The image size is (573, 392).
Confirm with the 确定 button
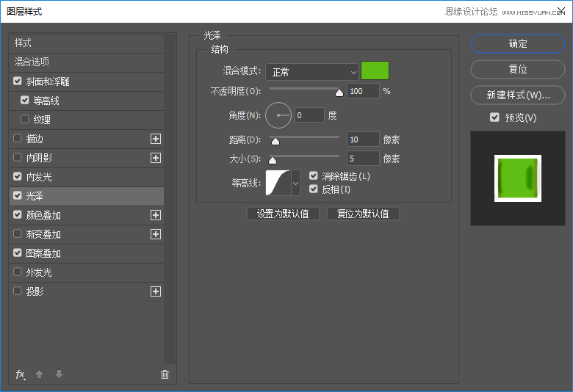coord(518,44)
